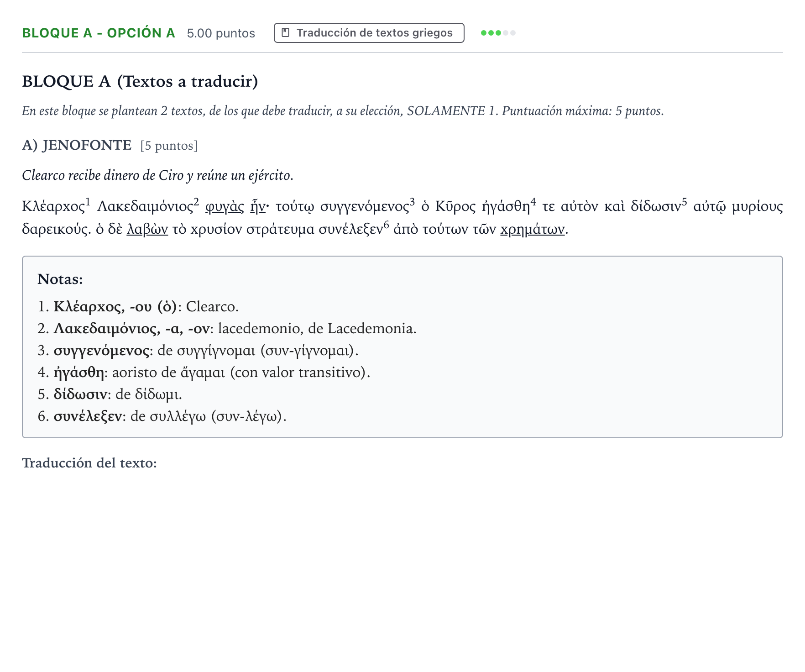
Task: Click footnote marker 6 after συνέλεξεν
Action: [386, 224]
